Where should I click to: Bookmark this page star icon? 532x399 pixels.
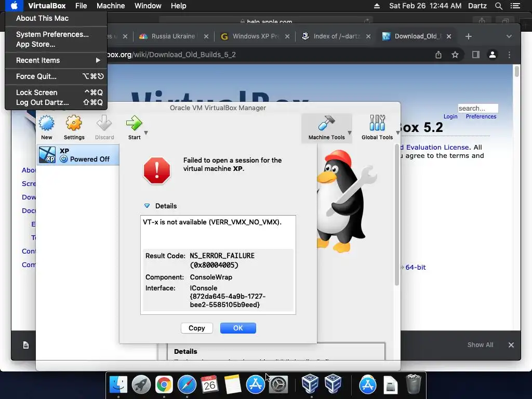tap(455, 55)
